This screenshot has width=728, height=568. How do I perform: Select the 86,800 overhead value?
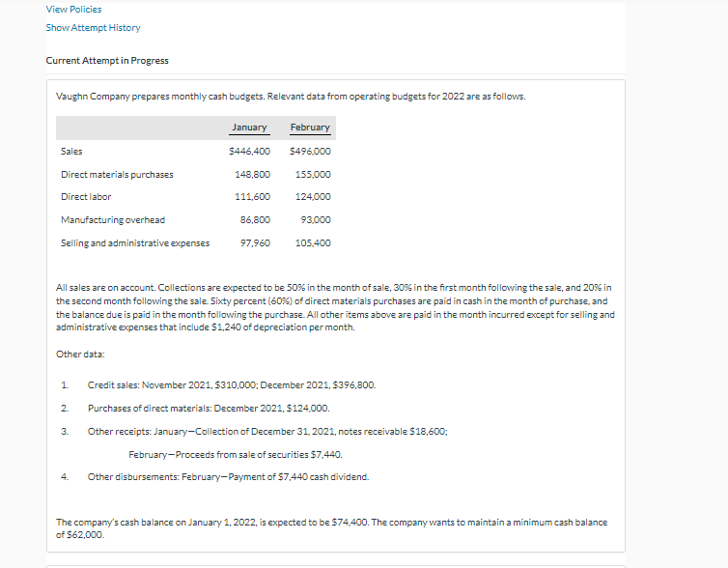255,220
